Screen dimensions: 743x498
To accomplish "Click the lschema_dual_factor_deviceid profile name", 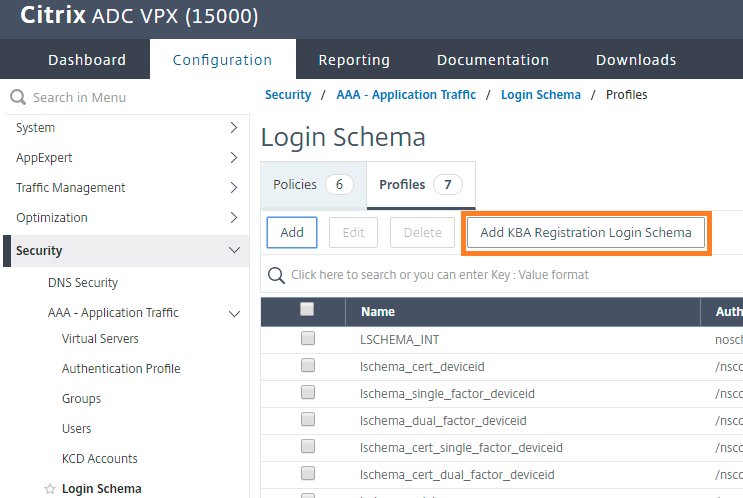I will coord(443,421).
